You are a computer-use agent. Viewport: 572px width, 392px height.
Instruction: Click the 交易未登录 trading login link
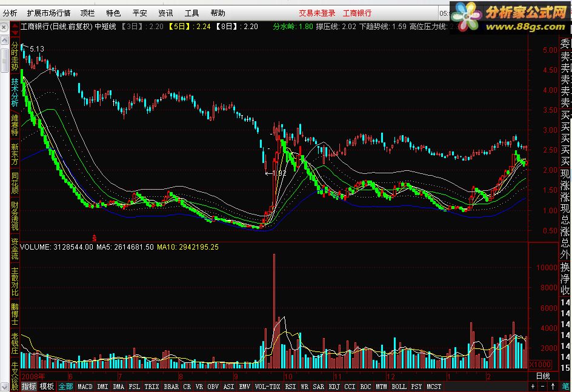pos(317,13)
